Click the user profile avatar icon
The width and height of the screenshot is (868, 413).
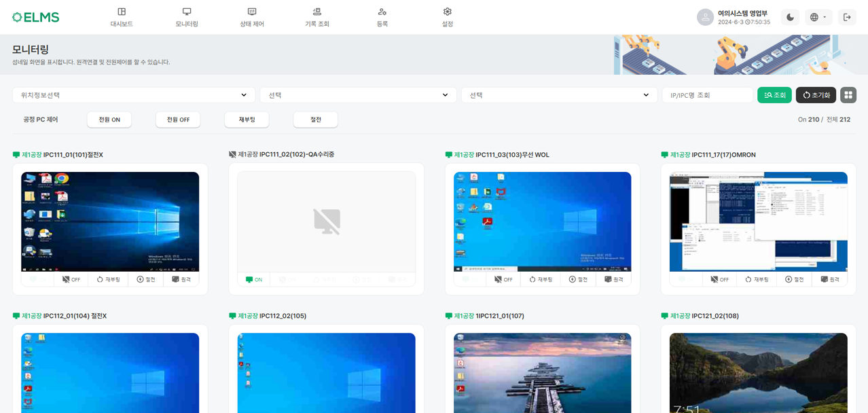(705, 17)
